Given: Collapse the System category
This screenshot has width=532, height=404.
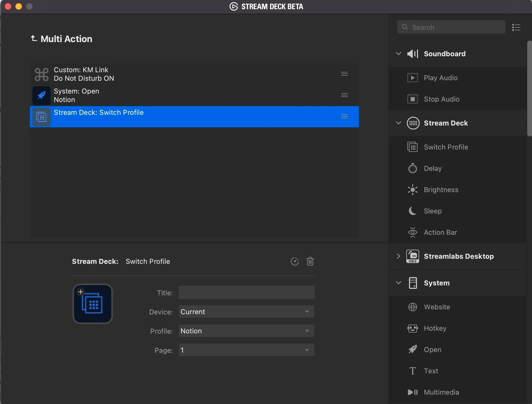Looking at the screenshot, I should pos(398,283).
